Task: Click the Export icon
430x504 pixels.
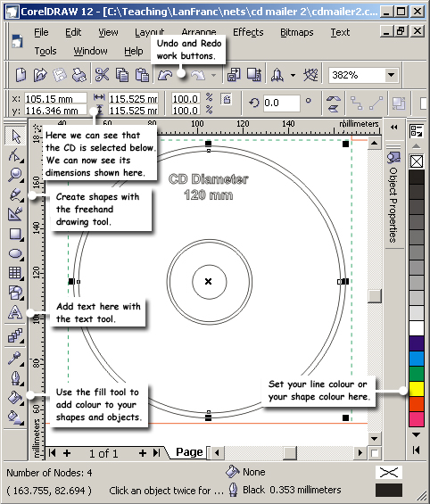Action: pos(254,75)
